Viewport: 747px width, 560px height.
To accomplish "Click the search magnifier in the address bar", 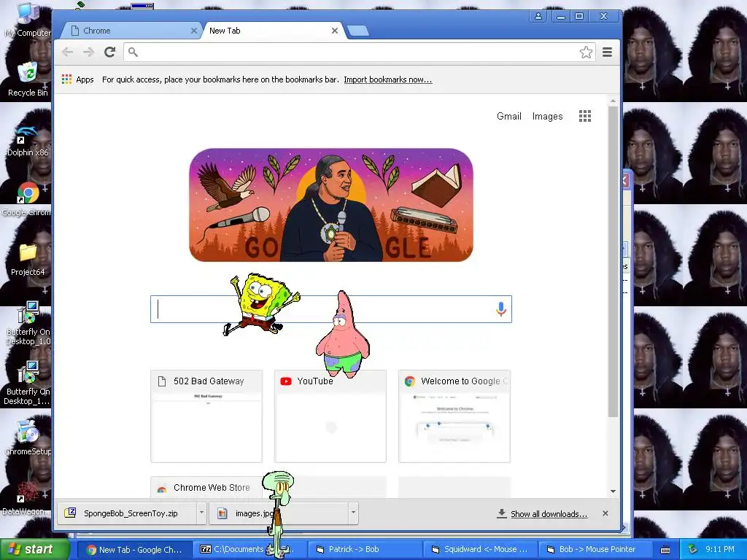I will click(133, 52).
